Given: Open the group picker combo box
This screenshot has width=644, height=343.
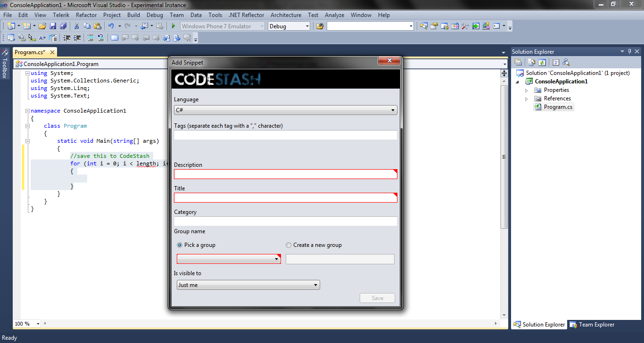Looking at the screenshot, I should (229, 259).
